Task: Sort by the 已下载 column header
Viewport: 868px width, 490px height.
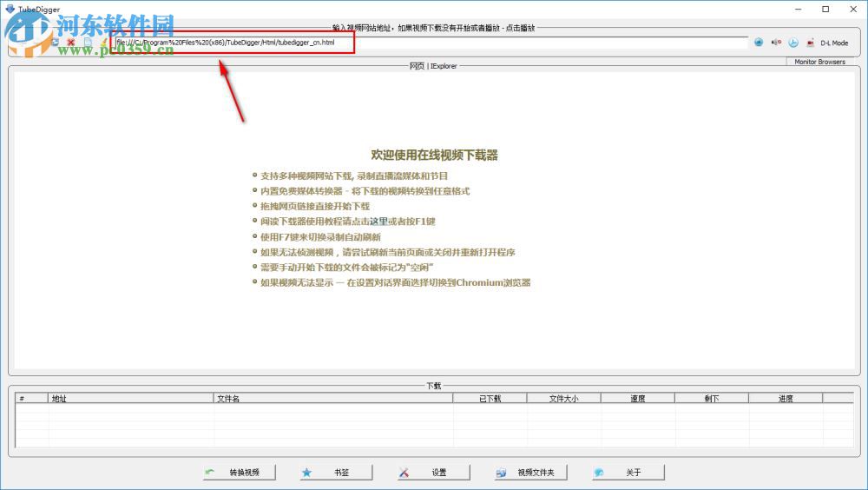Action: click(490, 398)
